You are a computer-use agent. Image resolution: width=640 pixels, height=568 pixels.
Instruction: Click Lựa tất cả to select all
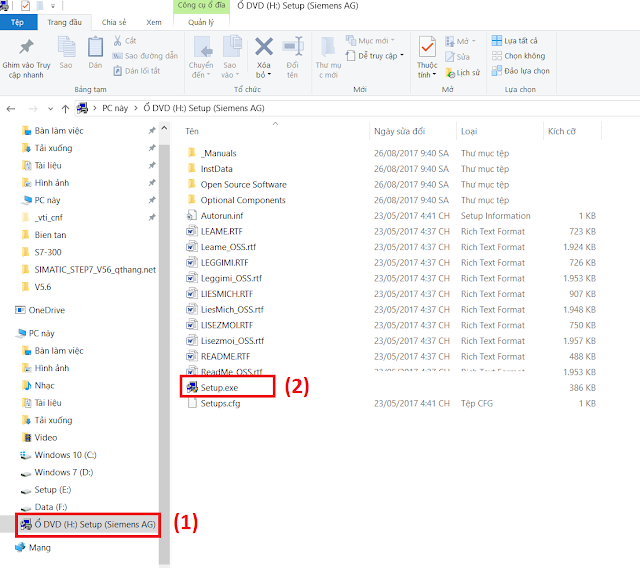coord(514,41)
